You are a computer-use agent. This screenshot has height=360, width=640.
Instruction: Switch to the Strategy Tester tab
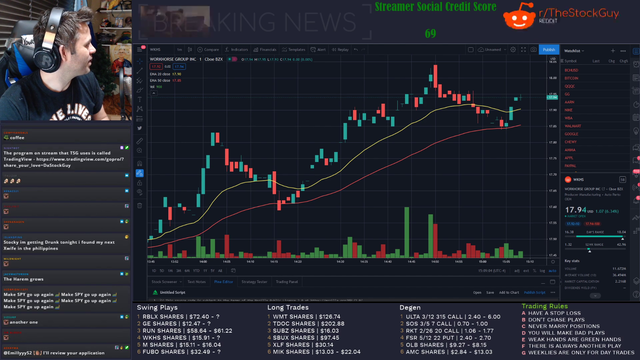[254, 282]
